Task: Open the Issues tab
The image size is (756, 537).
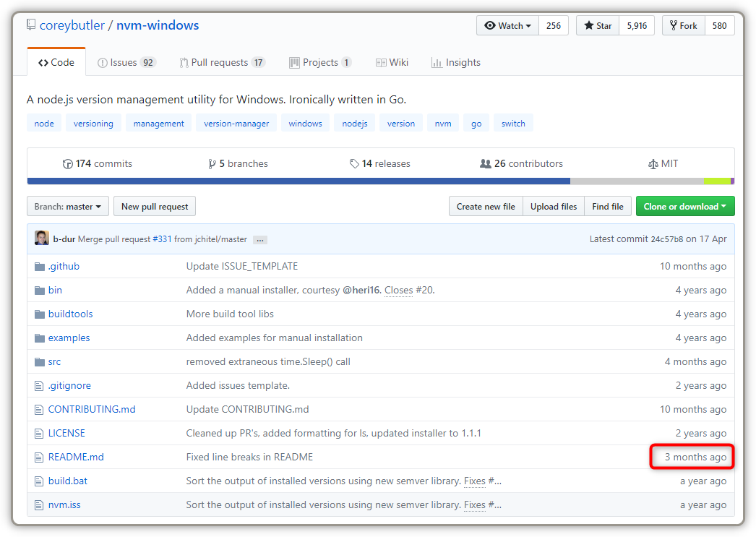Action: coord(126,62)
